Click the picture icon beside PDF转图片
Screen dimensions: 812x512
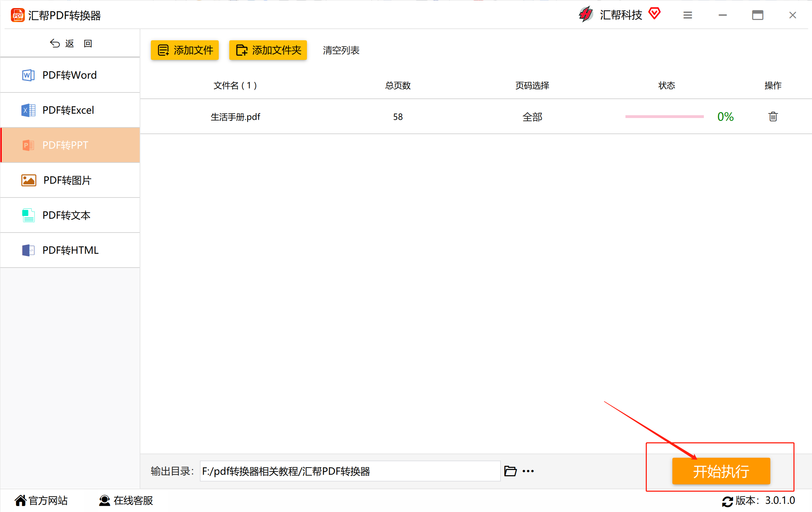click(29, 180)
